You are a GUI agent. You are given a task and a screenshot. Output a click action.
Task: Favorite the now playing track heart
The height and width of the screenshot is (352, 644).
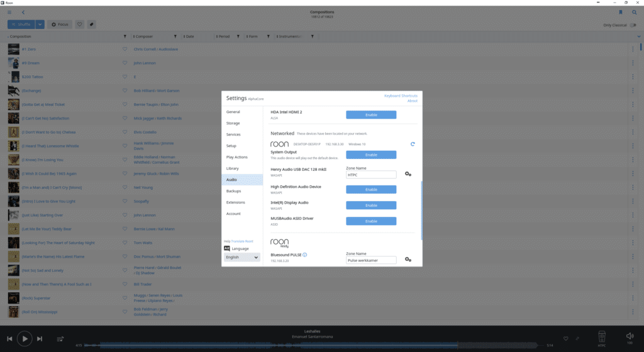pos(565,338)
